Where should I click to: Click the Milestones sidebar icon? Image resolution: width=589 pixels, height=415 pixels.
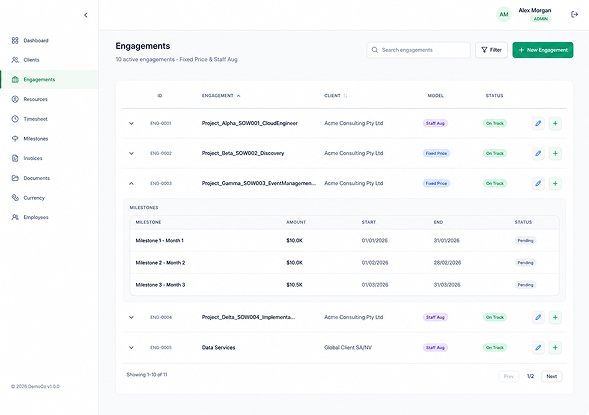click(15, 139)
